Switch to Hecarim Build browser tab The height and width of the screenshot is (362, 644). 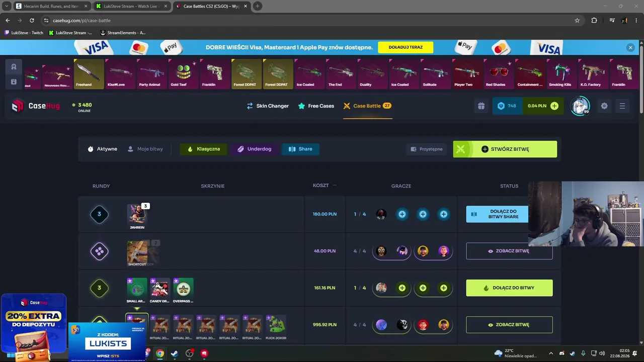point(50,6)
